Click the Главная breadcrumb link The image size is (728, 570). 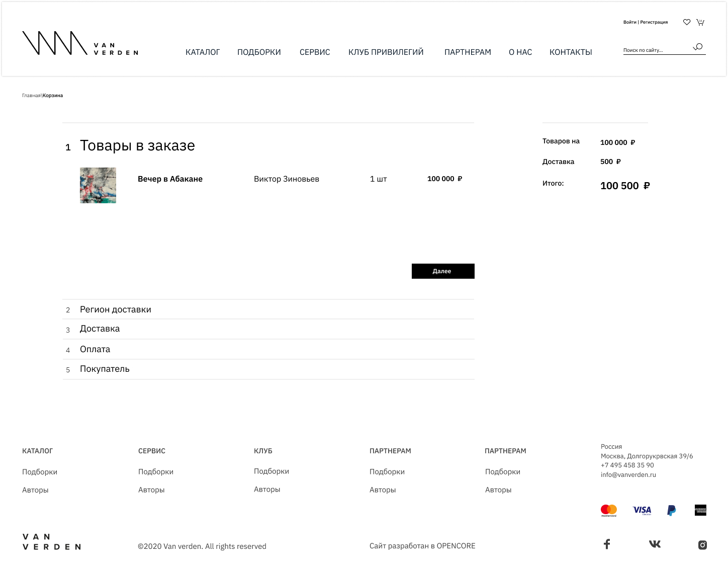31,96
